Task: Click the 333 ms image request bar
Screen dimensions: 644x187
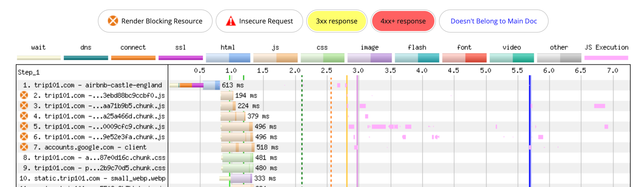Action: (x=241, y=178)
